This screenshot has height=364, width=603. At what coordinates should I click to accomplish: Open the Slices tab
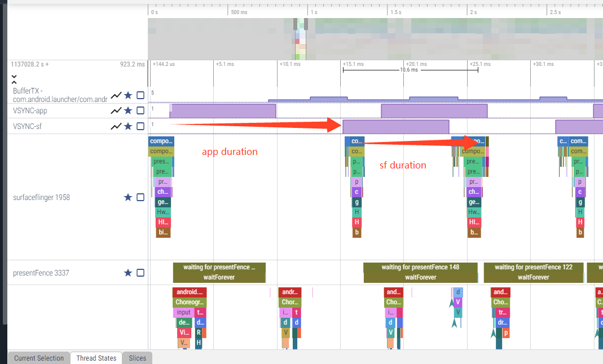pos(138,358)
